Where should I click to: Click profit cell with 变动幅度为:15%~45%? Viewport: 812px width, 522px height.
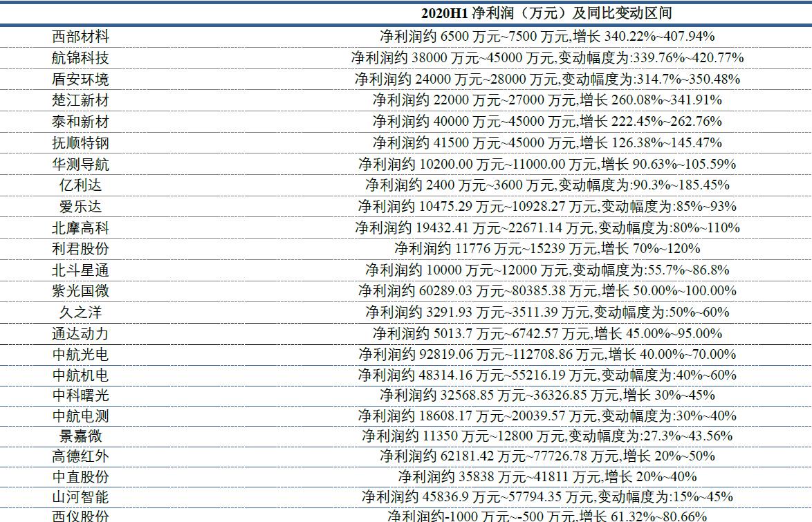(547, 497)
